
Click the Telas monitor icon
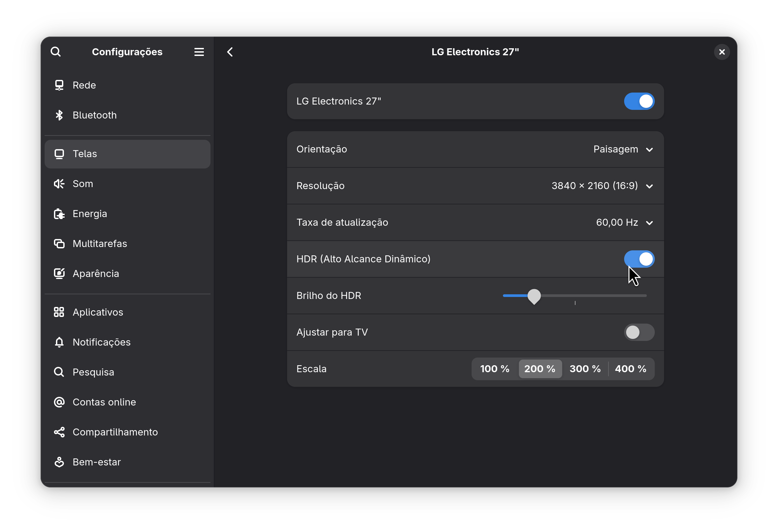pos(59,154)
